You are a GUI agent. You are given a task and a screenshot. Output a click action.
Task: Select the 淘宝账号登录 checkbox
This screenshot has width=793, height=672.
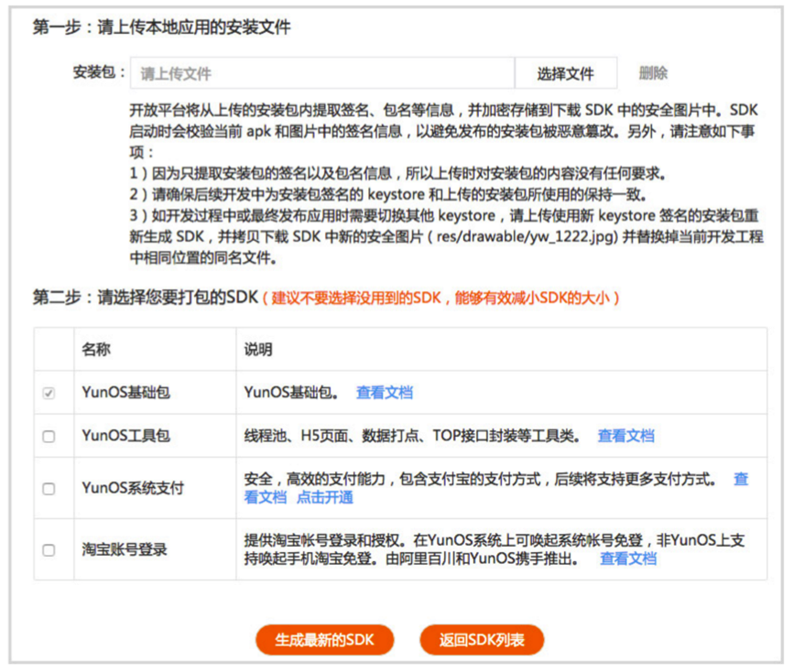[49, 550]
